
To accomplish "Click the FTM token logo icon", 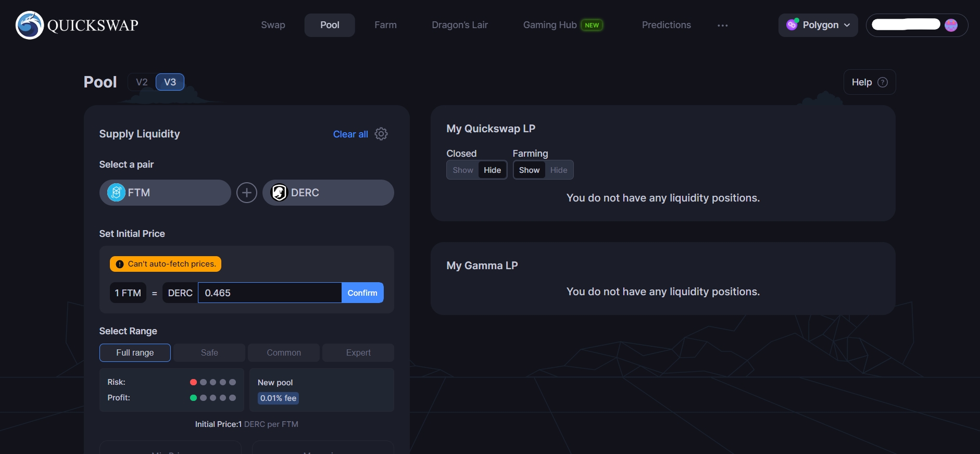I will coord(116,193).
